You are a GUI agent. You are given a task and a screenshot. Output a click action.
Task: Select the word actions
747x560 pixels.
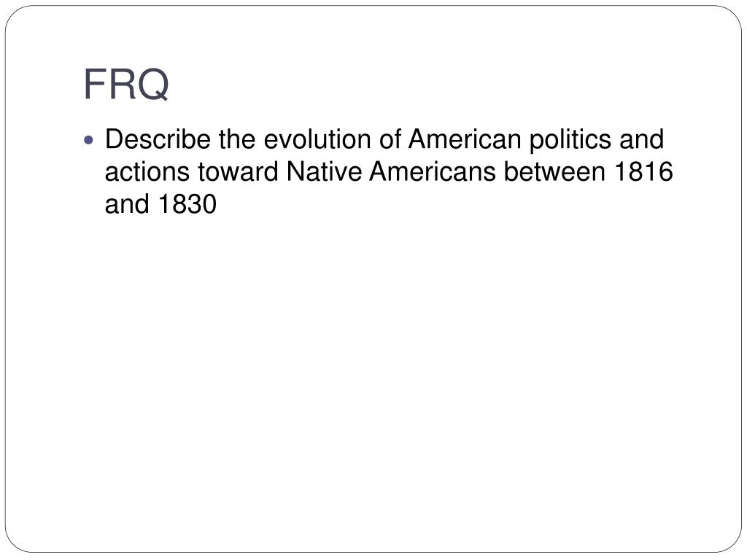coord(147,172)
